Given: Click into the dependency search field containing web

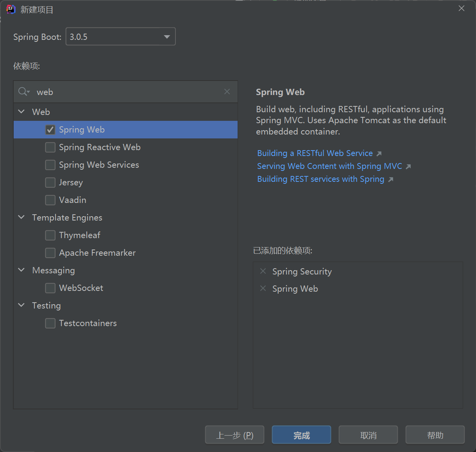Looking at the screenshot, I should pyautogui.click(x=125, y=92).
